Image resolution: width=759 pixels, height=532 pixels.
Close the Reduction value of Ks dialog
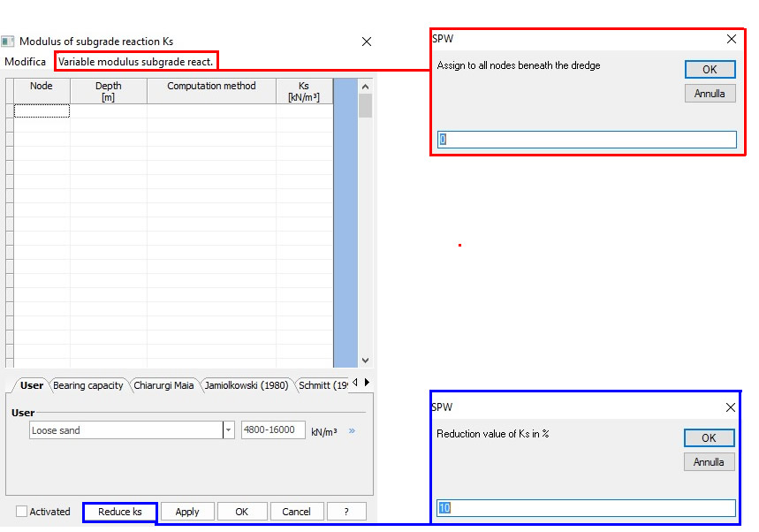point(730,407)
